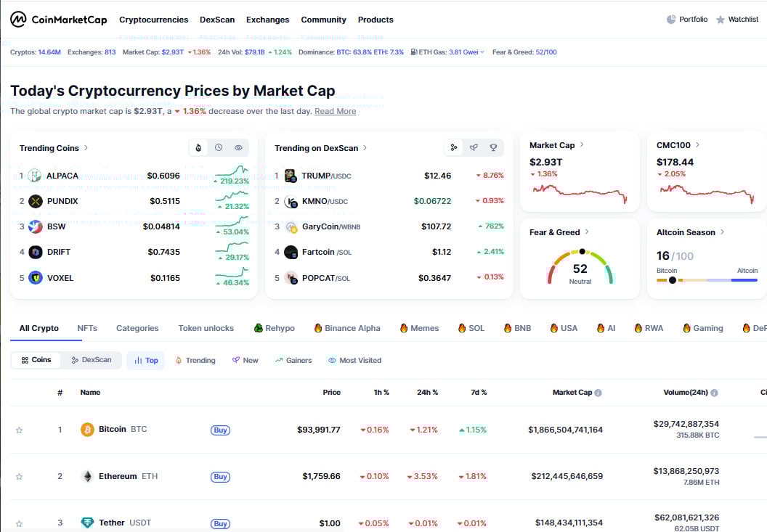This screenshot has width=767, height=532.
Task: Expand the Trending Coins chevron
Action: click(86, 147)
